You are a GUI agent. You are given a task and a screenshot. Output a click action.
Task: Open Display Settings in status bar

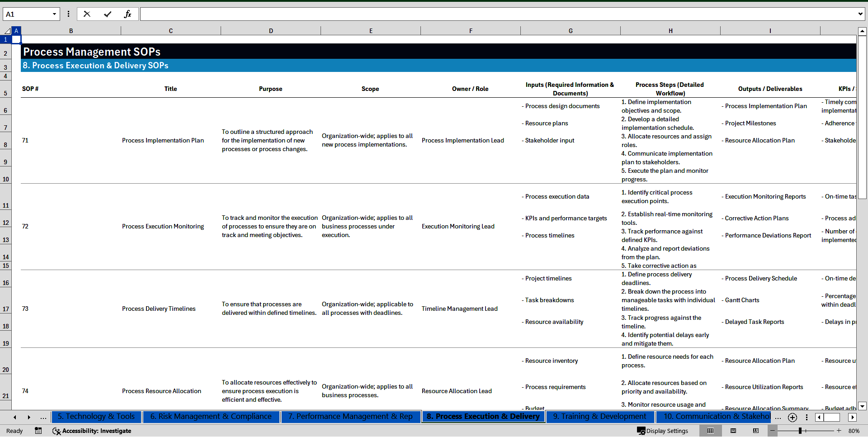(662, 431)
